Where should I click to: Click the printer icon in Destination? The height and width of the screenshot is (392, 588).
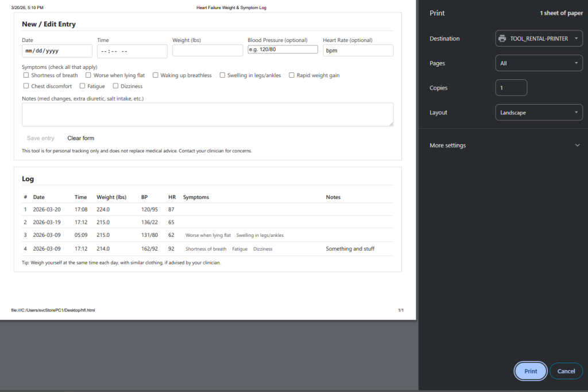point(502,39)
